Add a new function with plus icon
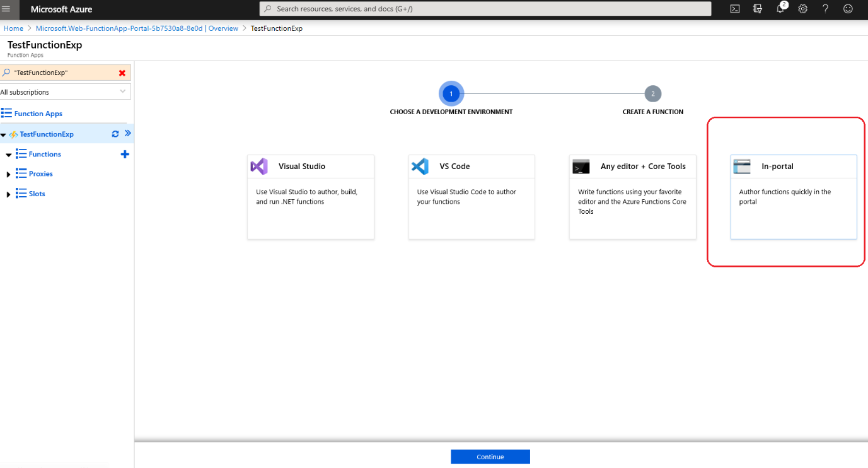This screenshot has width=868, height=468. [x=125, y=154]
